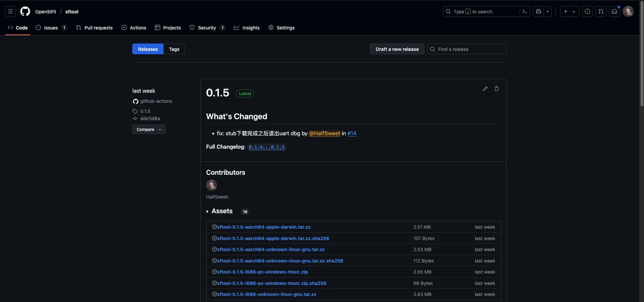Open the Copilot dropdown arrow
The image size is (644, 302).
(x=548, y=12)
